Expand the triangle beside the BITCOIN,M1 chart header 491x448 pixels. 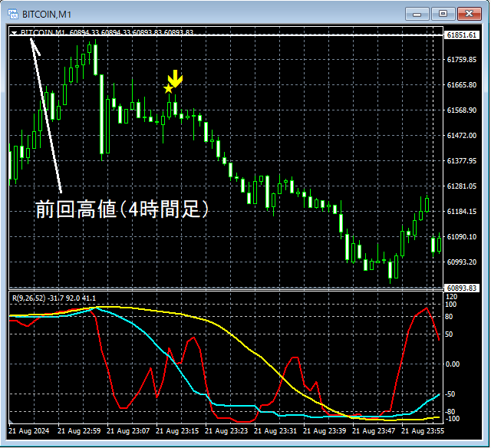[14, 32]
